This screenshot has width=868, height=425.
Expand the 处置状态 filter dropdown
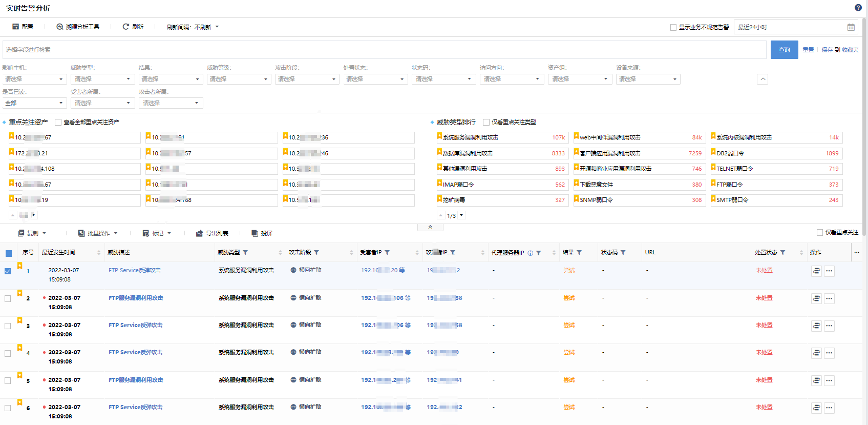click(375, 79)
